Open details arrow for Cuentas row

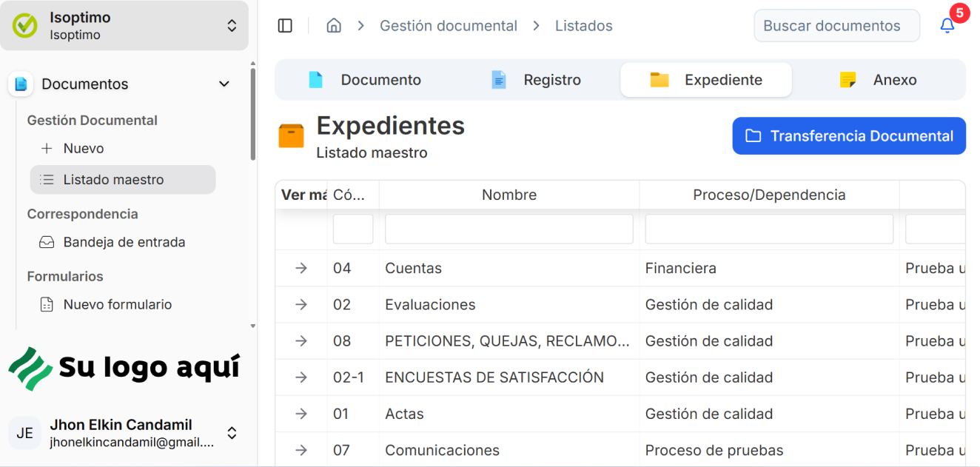click(x=301, y=268)
